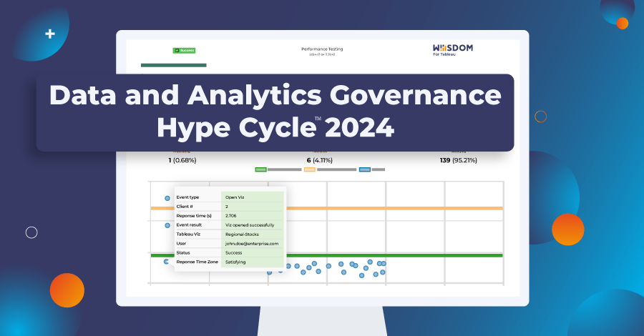This screenshot has width=644, height=336.
Task: Select the Success value in the tooltip Status row
Action: click(233, 253)
